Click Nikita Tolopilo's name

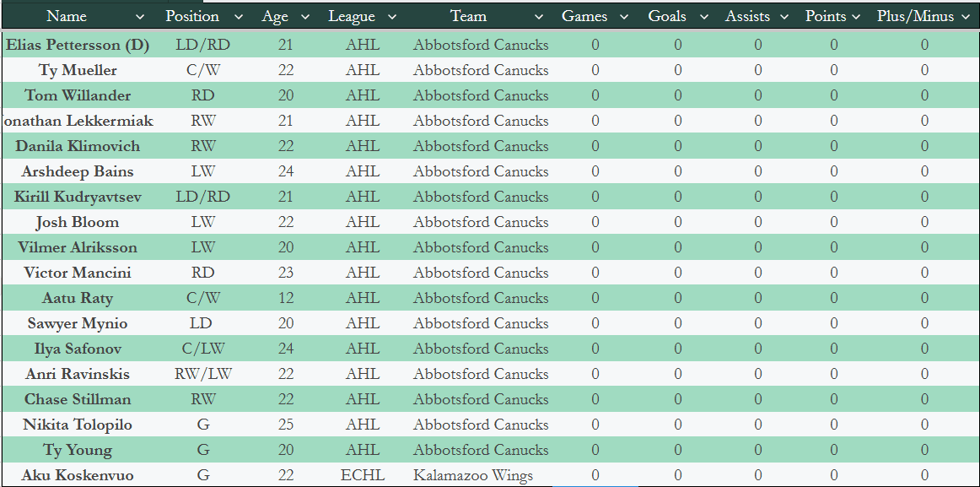click(x=78, y=425)
